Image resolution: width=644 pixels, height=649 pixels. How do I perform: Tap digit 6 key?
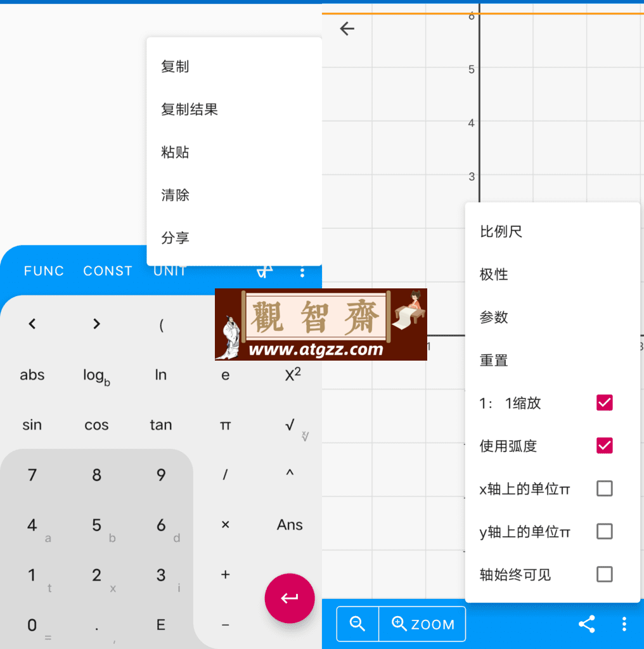point(161,525)
